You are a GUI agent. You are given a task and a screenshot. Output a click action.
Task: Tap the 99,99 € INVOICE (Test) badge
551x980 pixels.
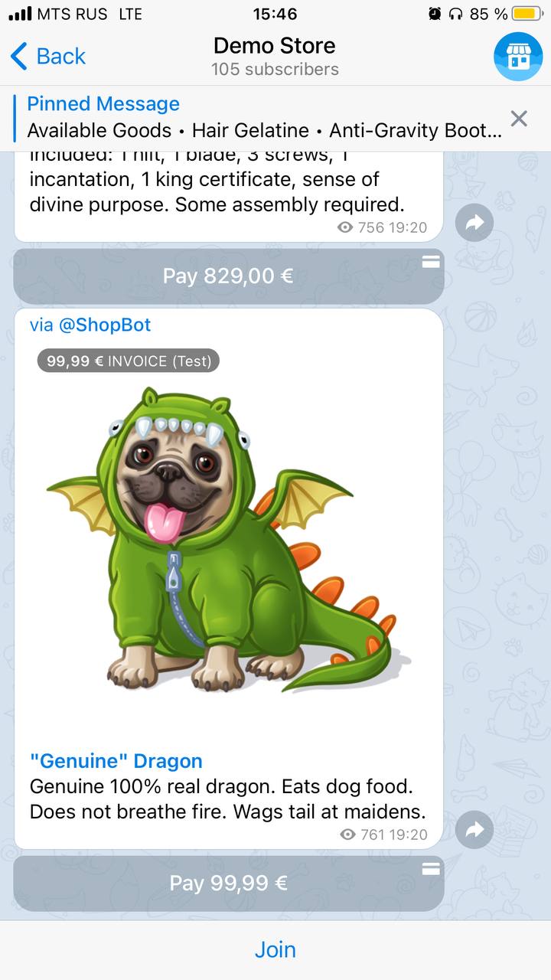pyautogui.click(x=129, y=361)
